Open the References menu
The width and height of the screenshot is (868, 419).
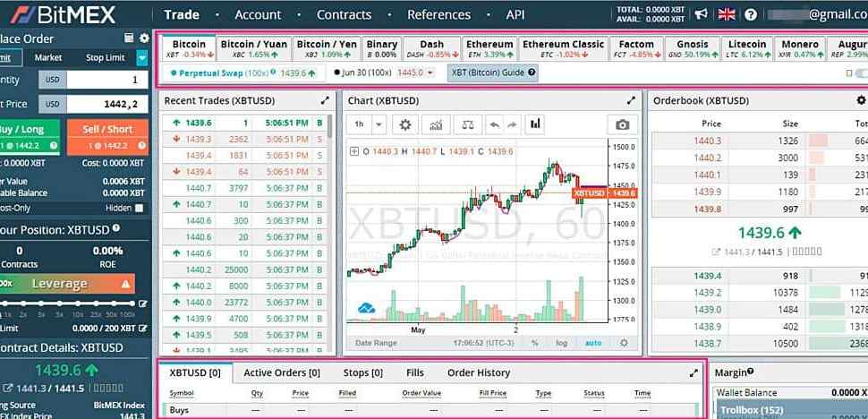[439, 15]
